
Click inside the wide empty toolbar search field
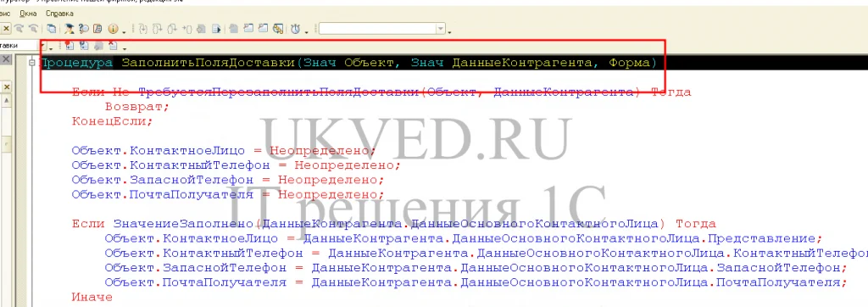pos(377,29)
